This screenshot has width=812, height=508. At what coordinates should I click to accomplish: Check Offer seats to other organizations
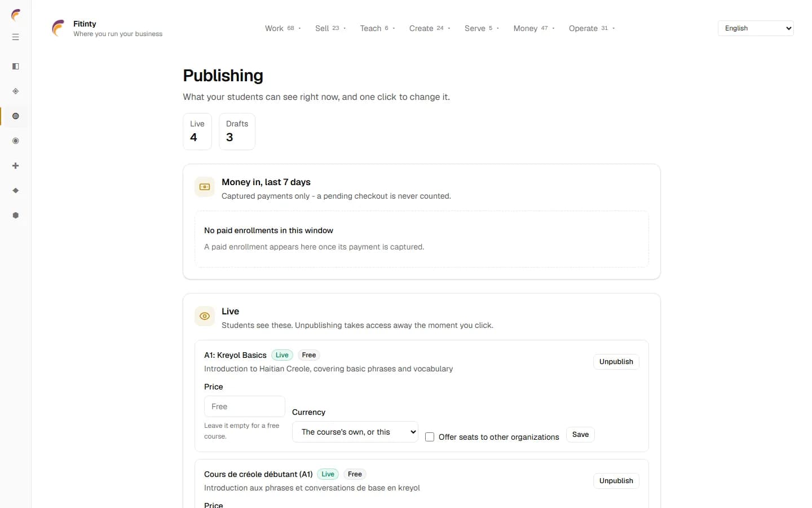pos(430,437)
